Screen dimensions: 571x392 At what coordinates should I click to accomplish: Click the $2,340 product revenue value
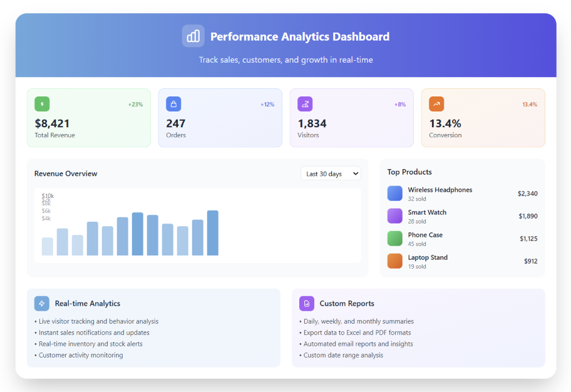pos(528,193)
